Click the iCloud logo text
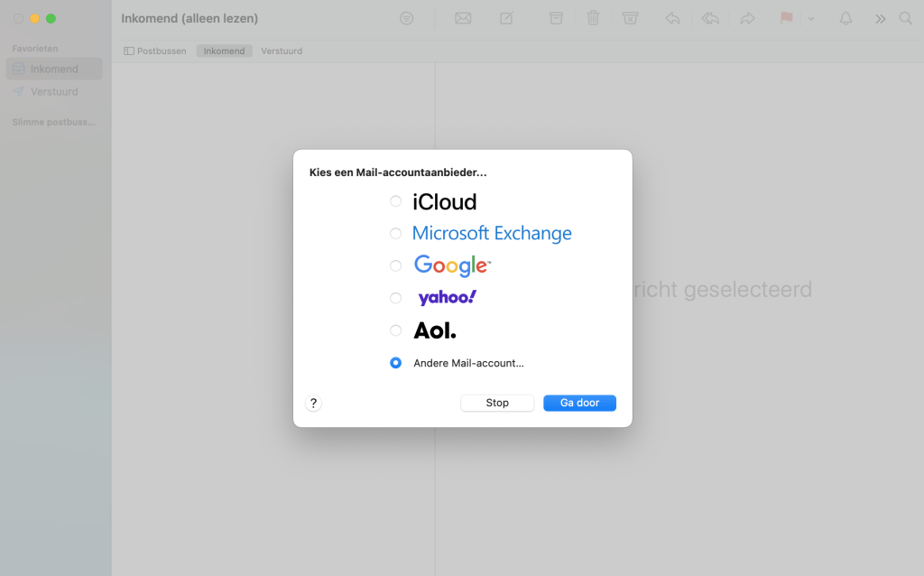This screenshot has height=576, width=924. point(444,202)
